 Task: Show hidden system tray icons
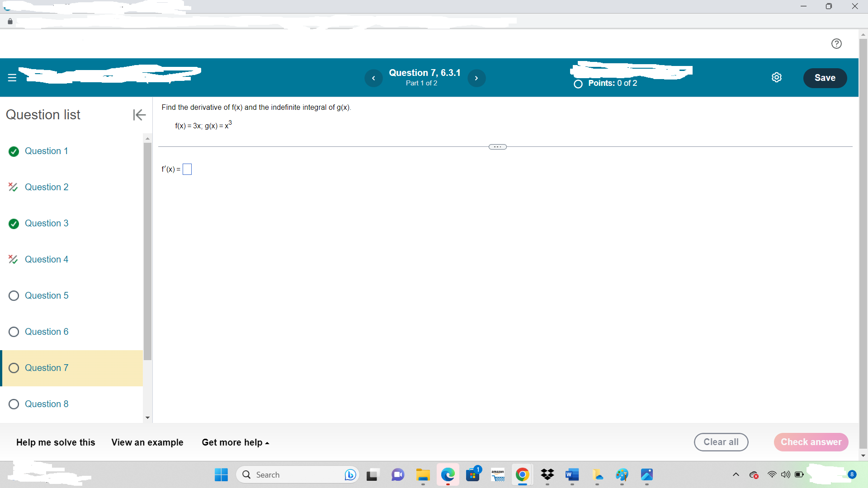[x=736, y=474]
